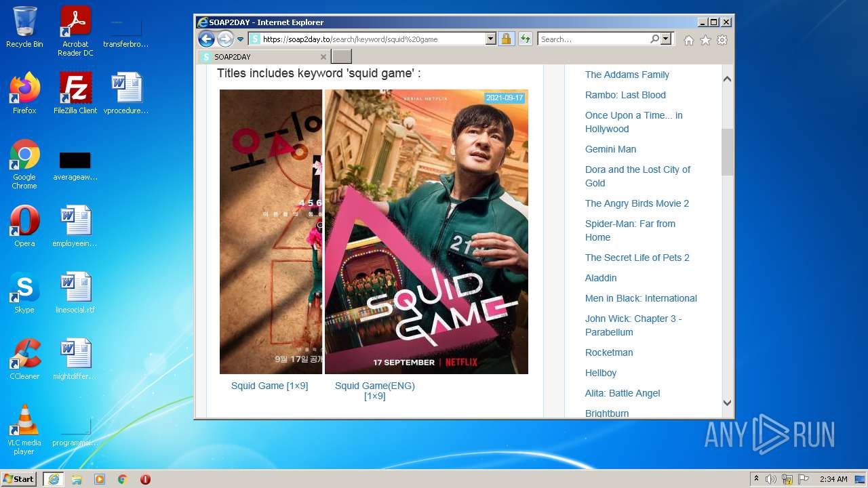Go forward with the browser Forward arrow
Screen dimensions: 868x488
pyautogui.click(x=226, y=39)
